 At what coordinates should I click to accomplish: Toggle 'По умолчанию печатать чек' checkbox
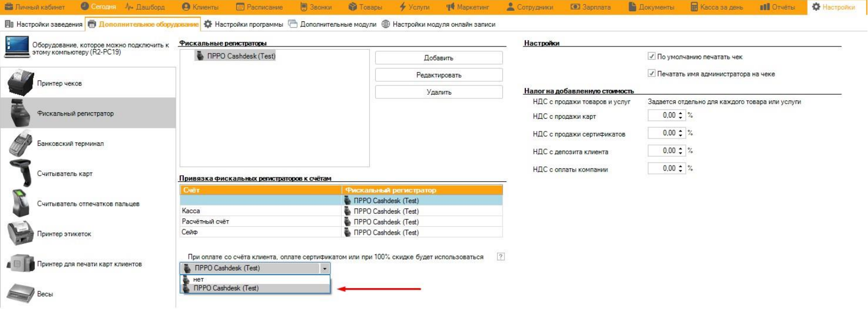(x=652, y=56)
